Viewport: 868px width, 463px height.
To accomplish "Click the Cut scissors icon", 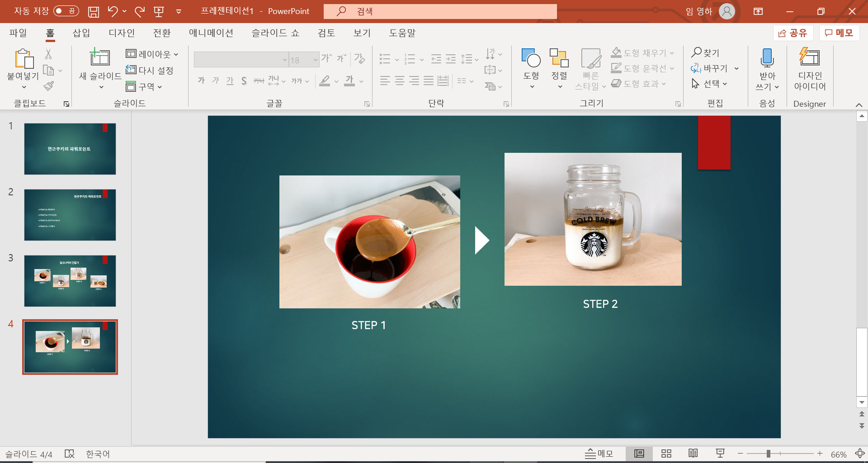I will point(48,54).
